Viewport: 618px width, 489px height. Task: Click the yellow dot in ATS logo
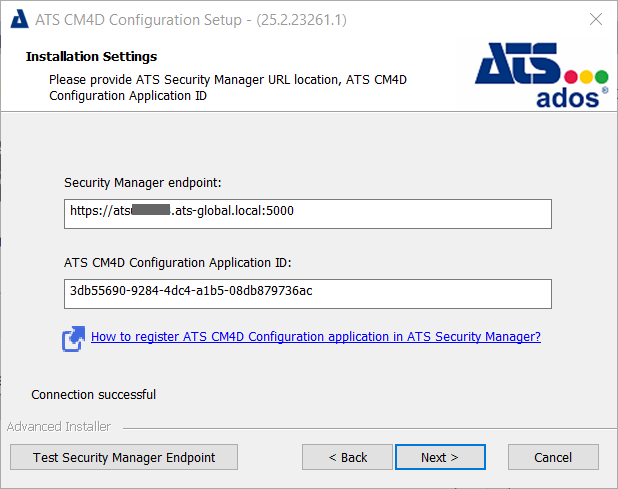tap(587, 76)
